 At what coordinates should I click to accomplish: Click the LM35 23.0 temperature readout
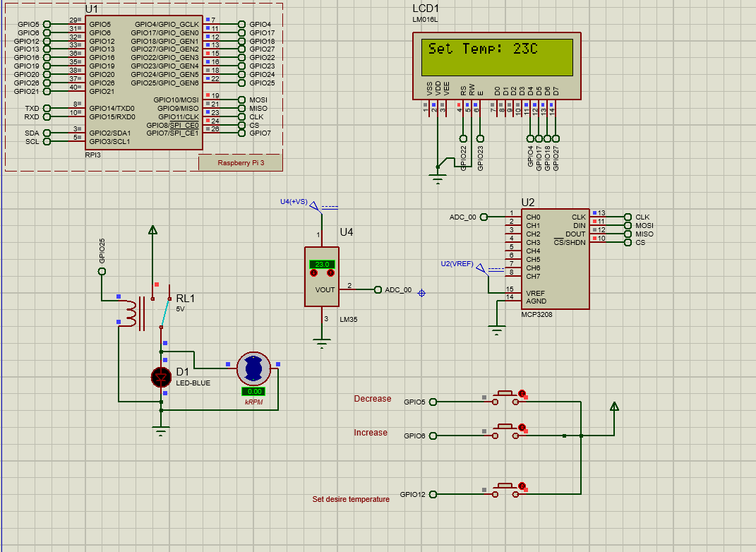pyautogui.click(x=322, y=264)
